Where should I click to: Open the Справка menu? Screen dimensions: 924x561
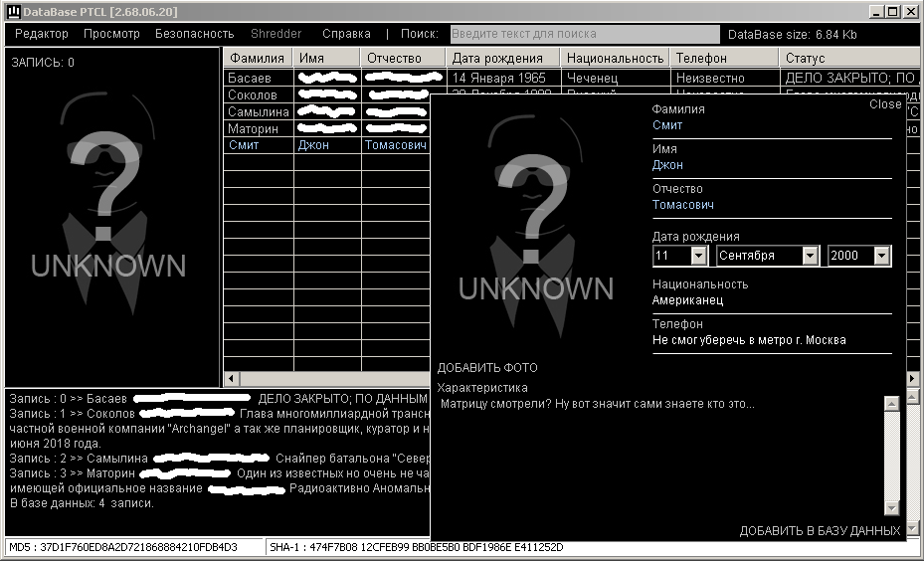click(x=346, y=34)
